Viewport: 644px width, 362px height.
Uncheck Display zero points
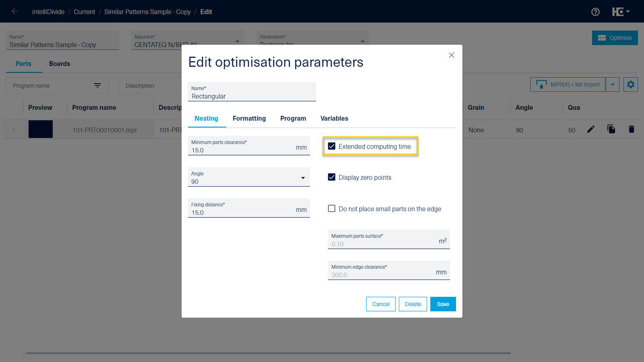pos(332,178)
